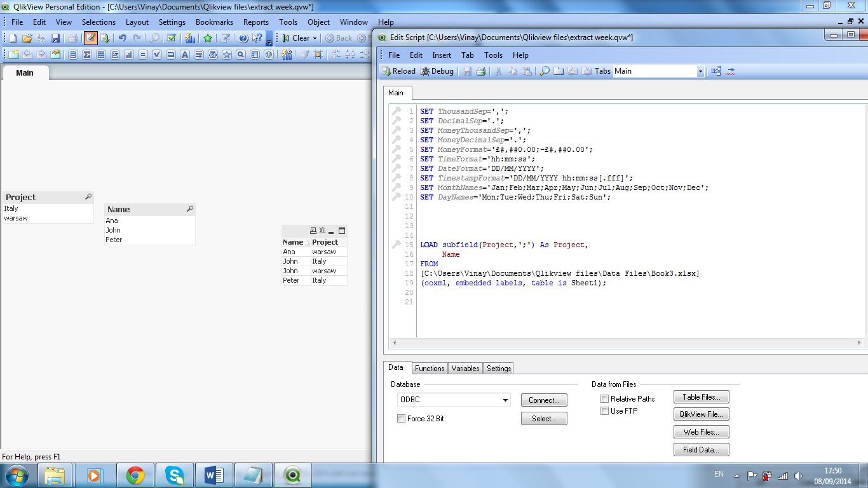
Task: Create a table box object
Action: click(x=101, y=55)
